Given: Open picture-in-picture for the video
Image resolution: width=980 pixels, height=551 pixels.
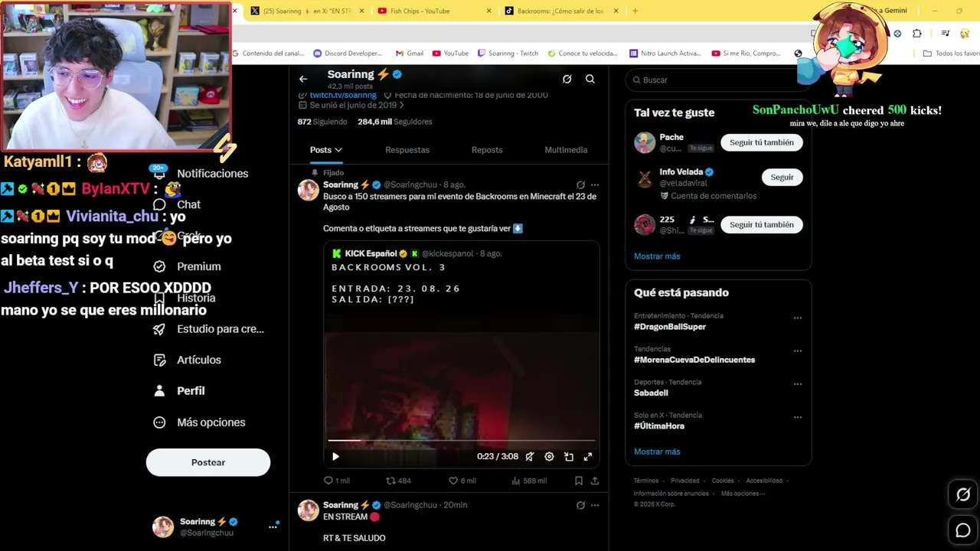Looking at the screenshot, I should point(569,457).
